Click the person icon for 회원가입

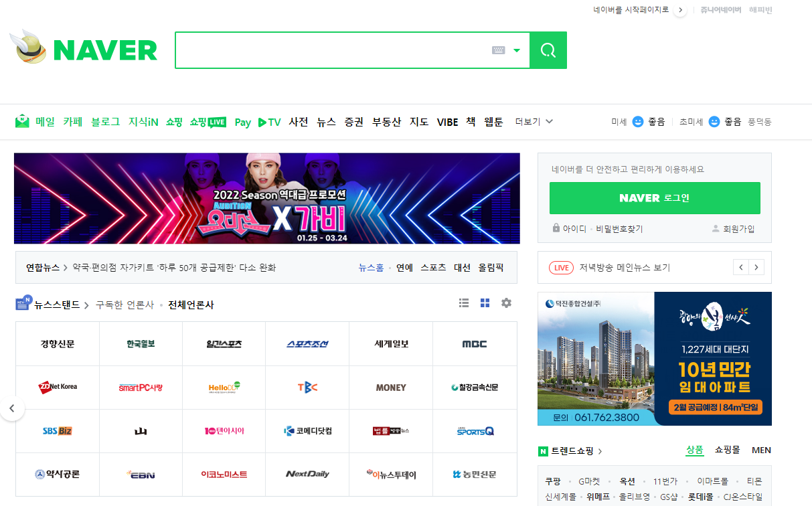point(716,228)
